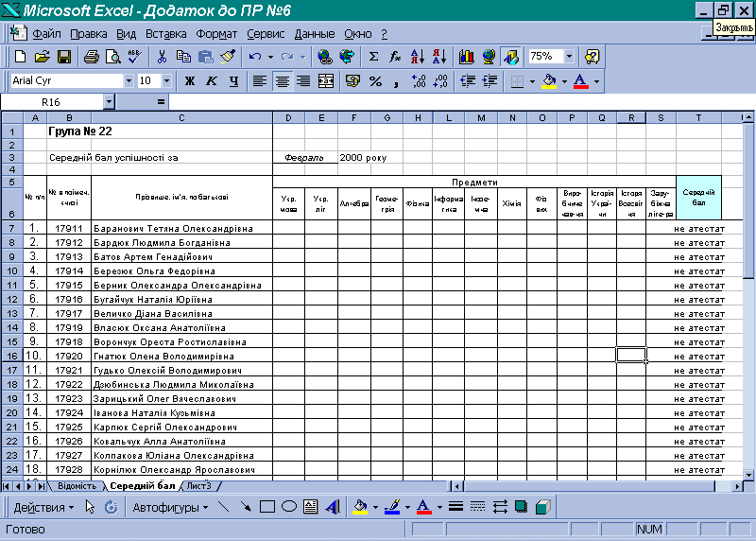The width and height of the screenshot is (756, 541).
Task: Click drawing toolbar Line Color brush
Action: pos(392,507)
